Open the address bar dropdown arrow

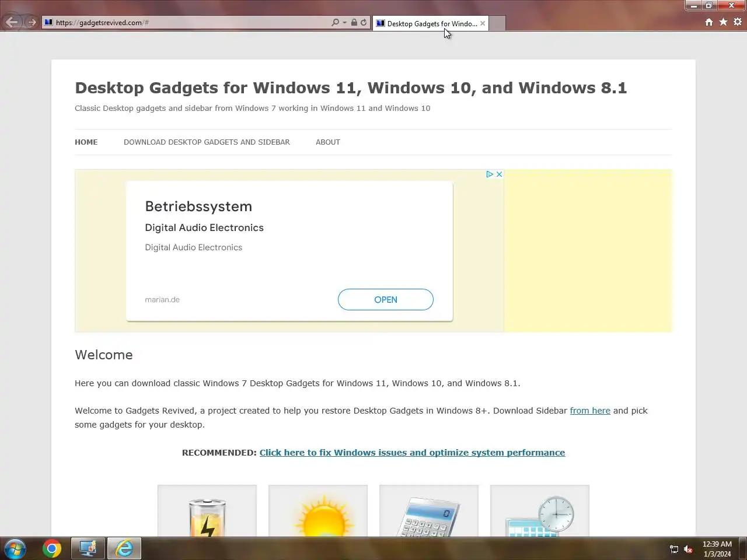(344, 22)
